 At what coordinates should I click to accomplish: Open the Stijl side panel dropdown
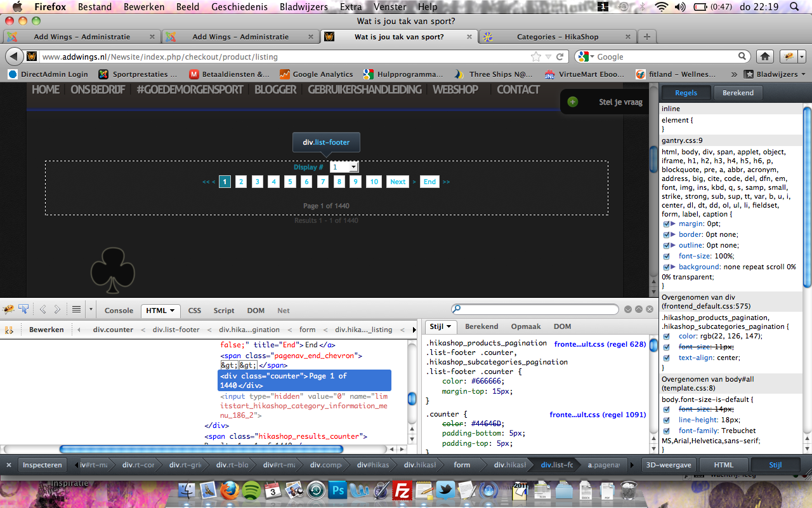[x=449, y=326]
